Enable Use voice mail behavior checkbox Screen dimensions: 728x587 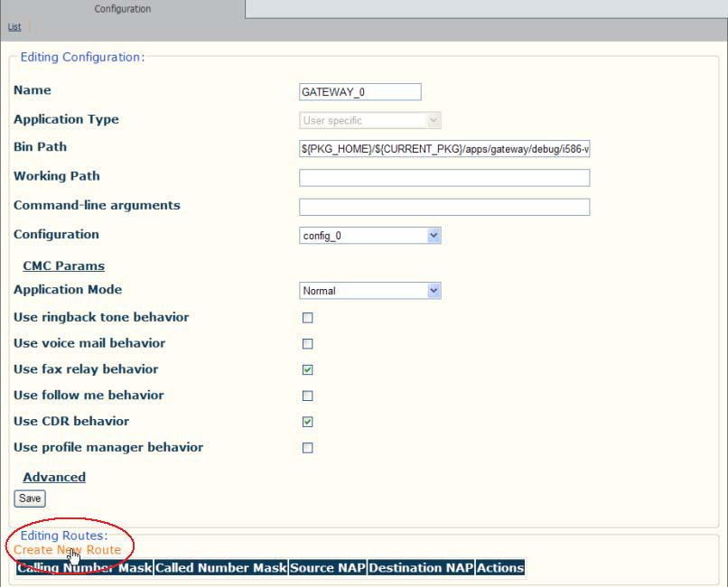coord(307,344)
